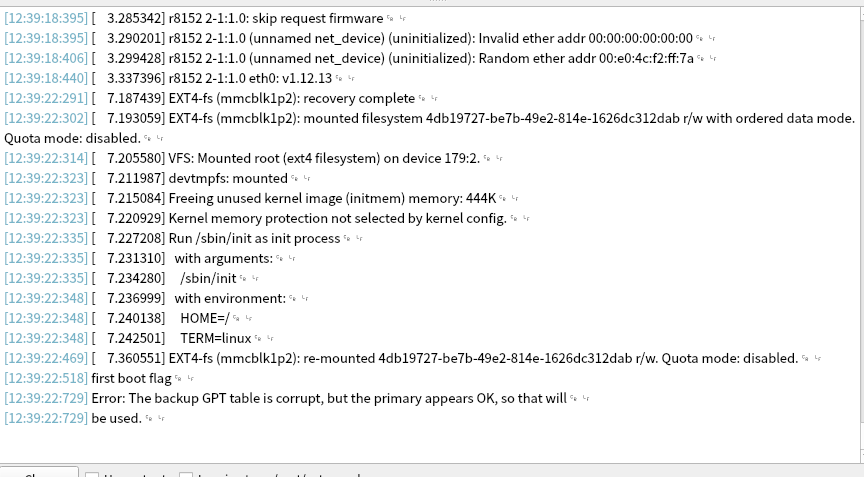Click the LF marker after "devtmpfs: mounted"

pos(304,178)
